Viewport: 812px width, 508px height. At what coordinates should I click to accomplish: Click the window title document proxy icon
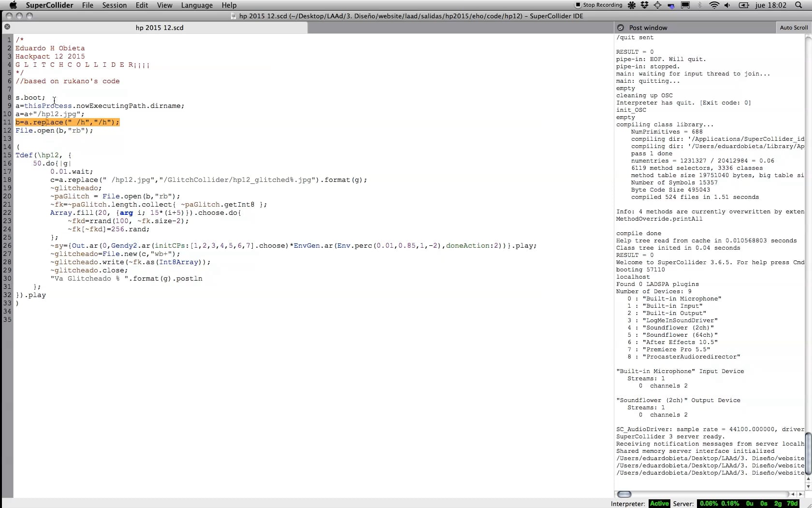[234, 16]
